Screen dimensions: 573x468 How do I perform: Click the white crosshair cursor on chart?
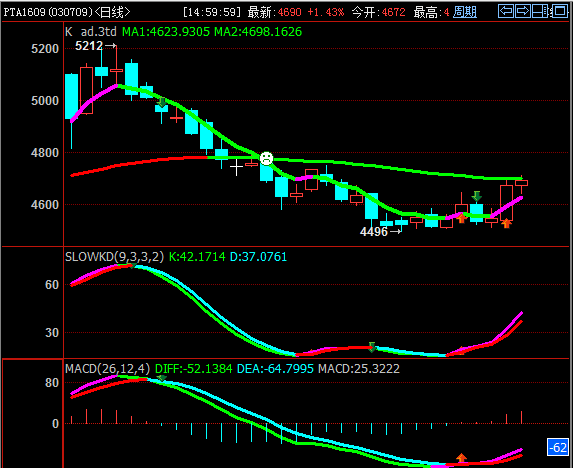[236, 167]
